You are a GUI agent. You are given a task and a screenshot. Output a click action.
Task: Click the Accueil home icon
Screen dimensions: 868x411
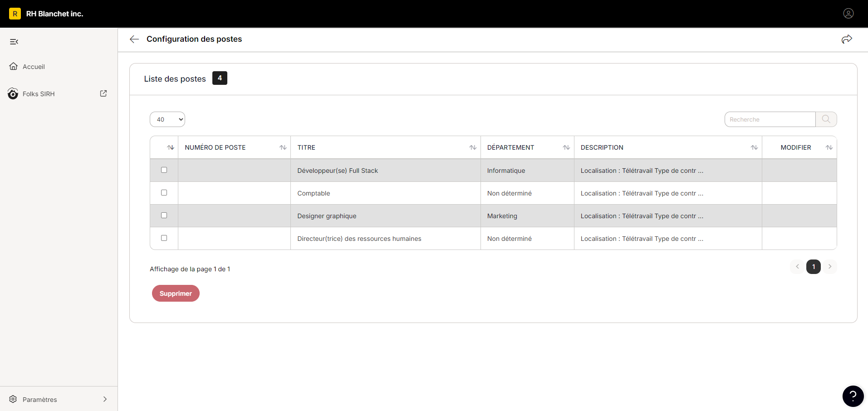click(x=14, y=66)
